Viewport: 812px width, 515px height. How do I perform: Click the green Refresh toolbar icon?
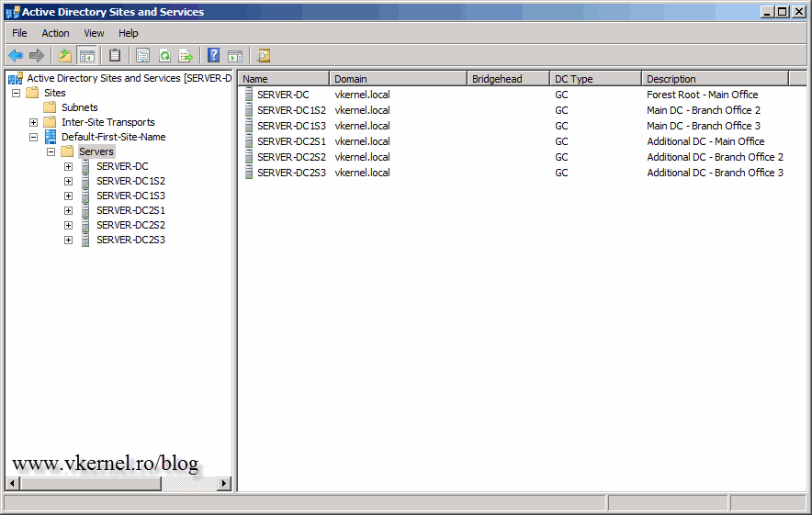(164, 55)
